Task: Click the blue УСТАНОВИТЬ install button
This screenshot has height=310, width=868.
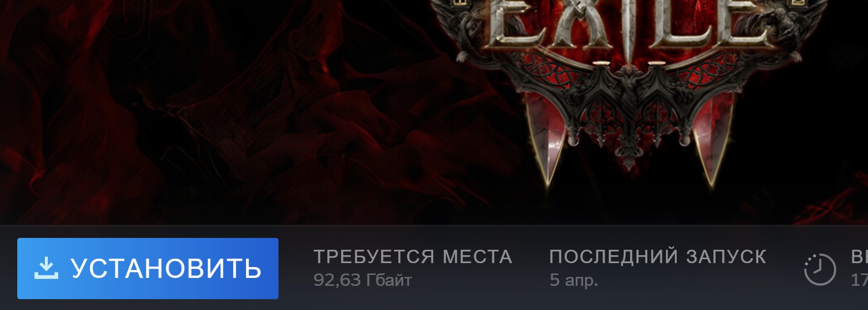Action: pos(148,269)
